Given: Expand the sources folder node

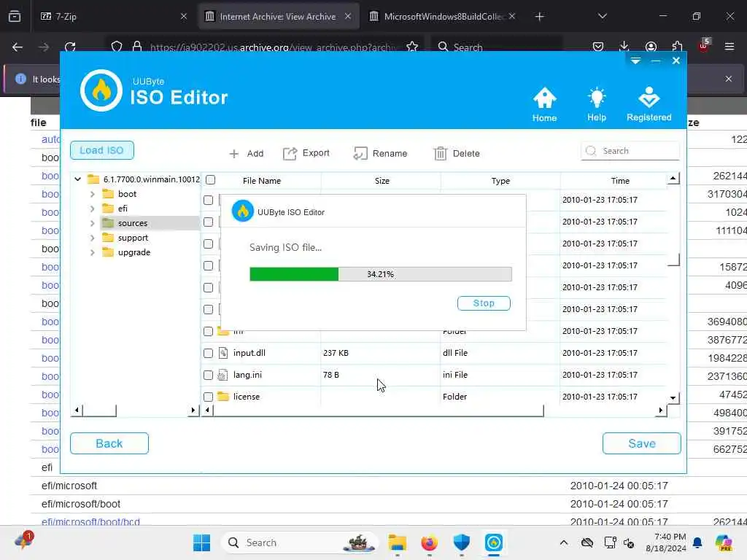Looking at the screenshot, I should [93, 223].
